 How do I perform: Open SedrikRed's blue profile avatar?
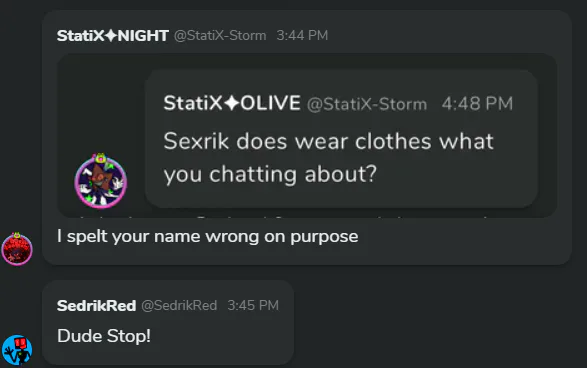[x=17, y=350]
